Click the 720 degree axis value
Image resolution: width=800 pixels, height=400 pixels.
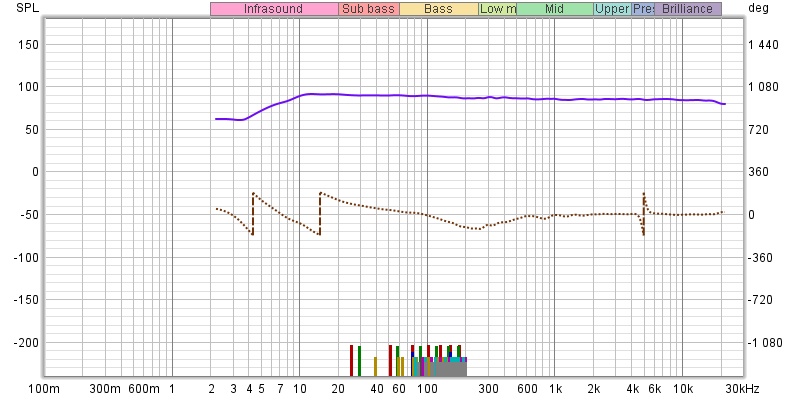pos(758,130)
